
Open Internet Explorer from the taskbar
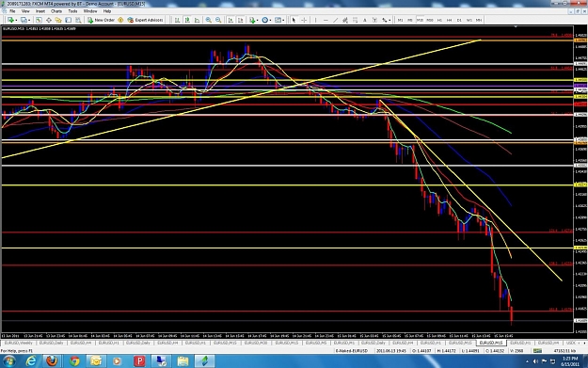(x=31, y=361)
